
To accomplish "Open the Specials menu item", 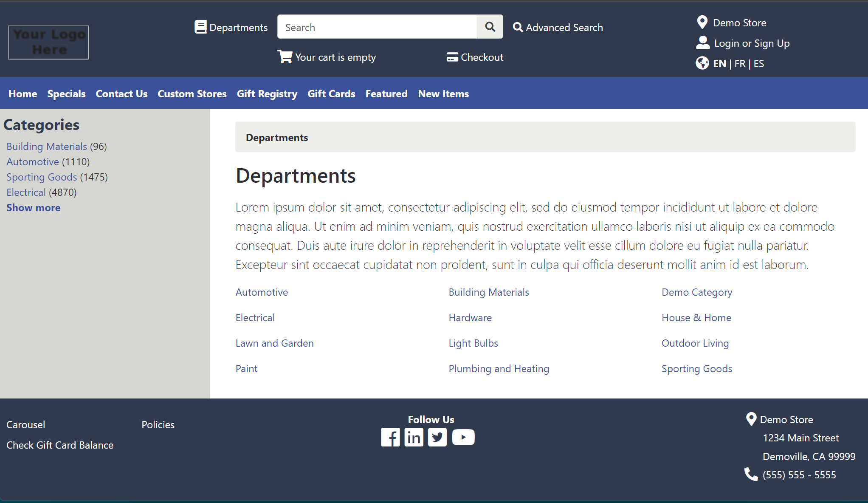I will pos(66,94).
